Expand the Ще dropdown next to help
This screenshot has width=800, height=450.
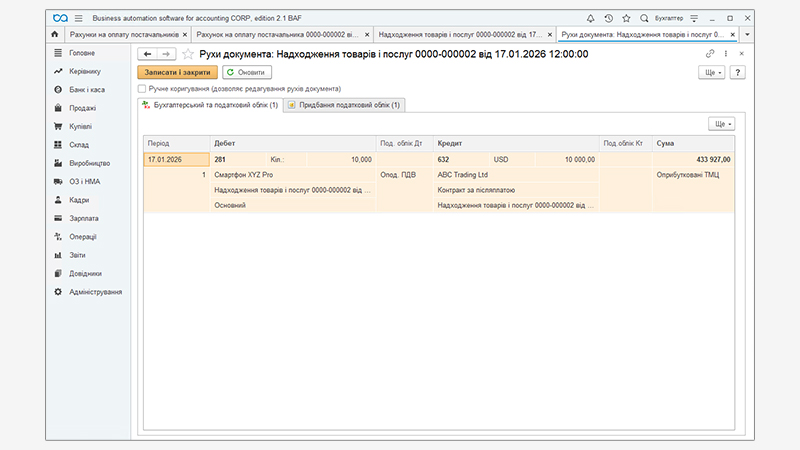(714, 73)
